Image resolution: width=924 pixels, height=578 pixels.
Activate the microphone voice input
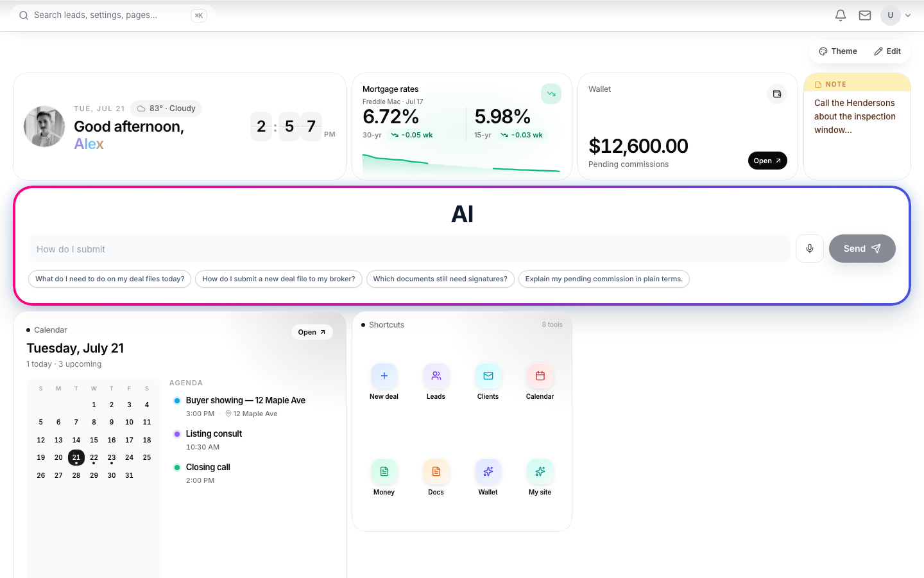click(x=810, y=249)
